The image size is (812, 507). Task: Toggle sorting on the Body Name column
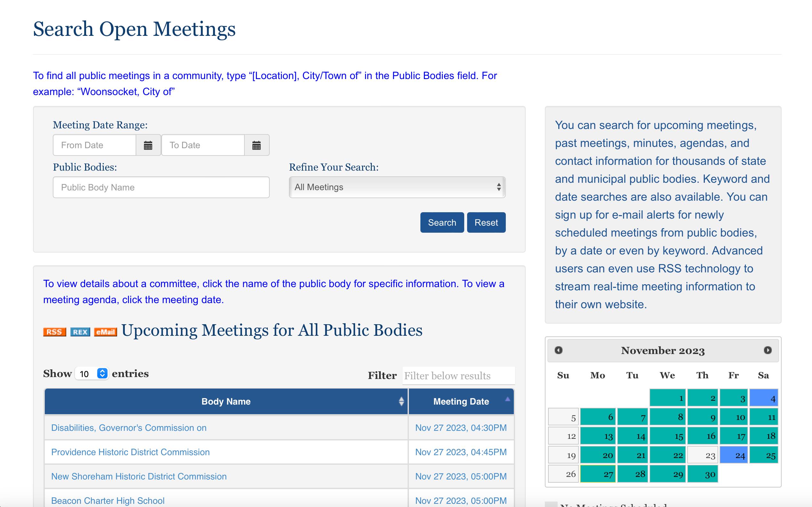(401, 401)
